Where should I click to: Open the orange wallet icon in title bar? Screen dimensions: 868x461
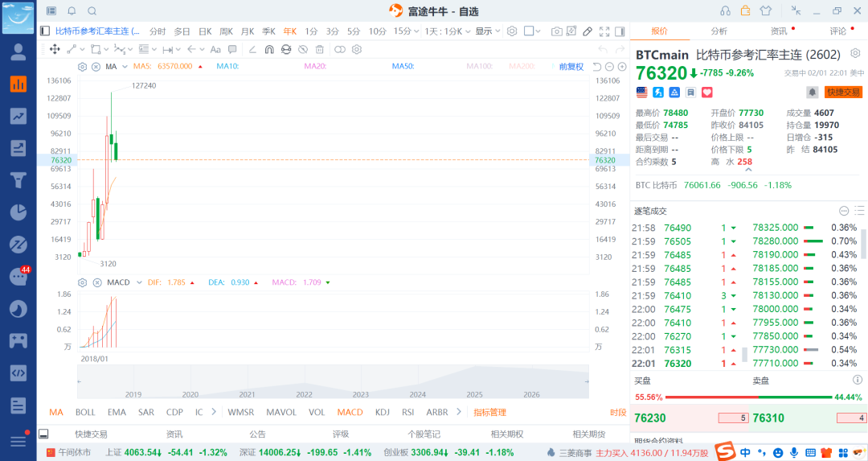tap(745, 10)
